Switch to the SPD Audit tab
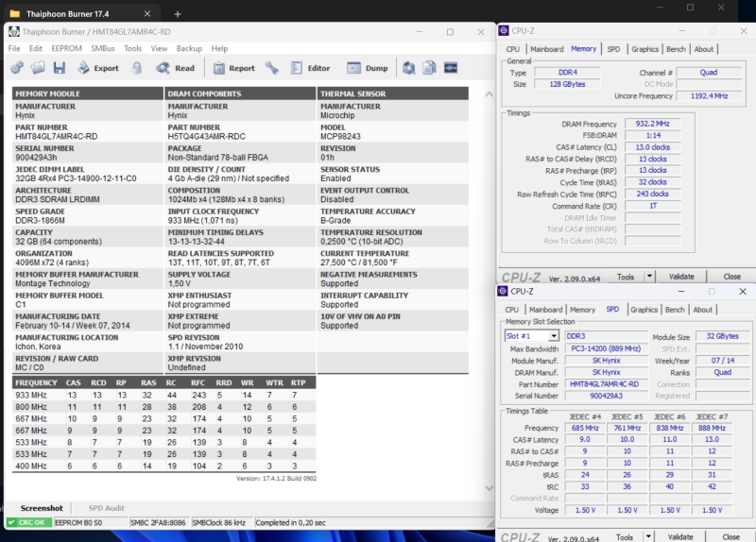Image resolution: width=756 pixels, height=542 pixels. point(107,508)
